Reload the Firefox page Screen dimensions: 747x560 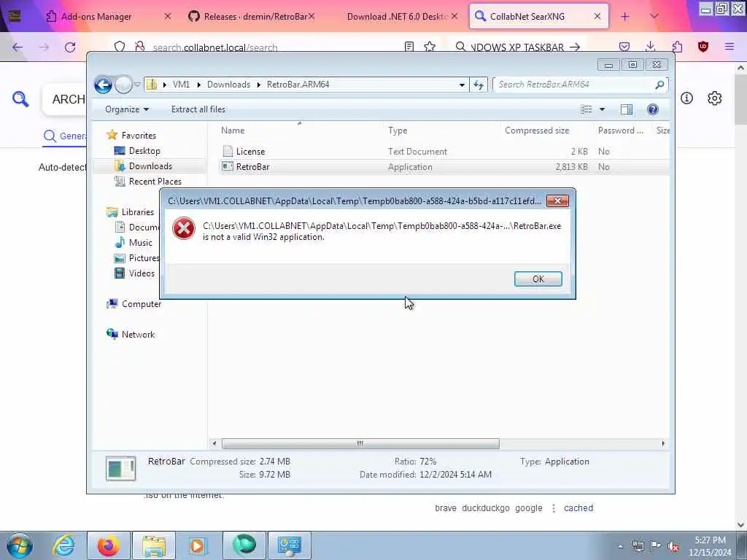[x=70, y=47]
